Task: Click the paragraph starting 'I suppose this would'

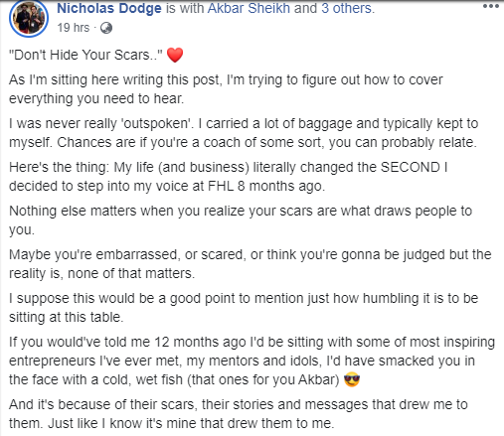Action: click(x=244, y=308)
